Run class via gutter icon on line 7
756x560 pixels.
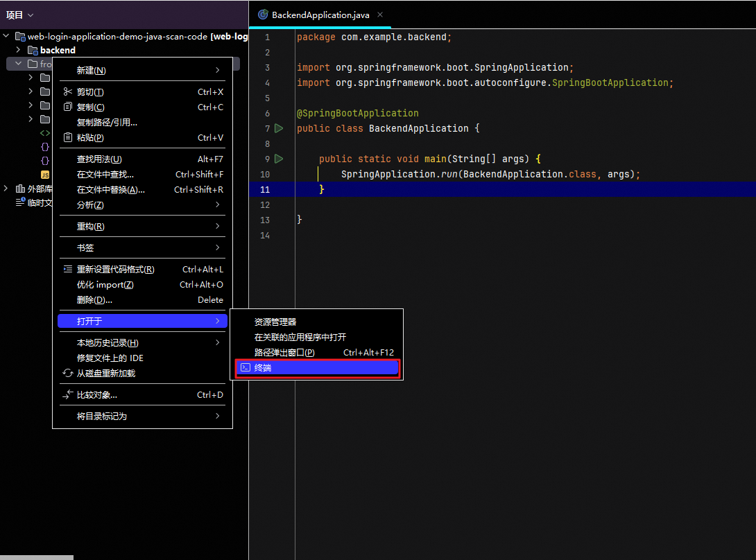click(279, 128)
